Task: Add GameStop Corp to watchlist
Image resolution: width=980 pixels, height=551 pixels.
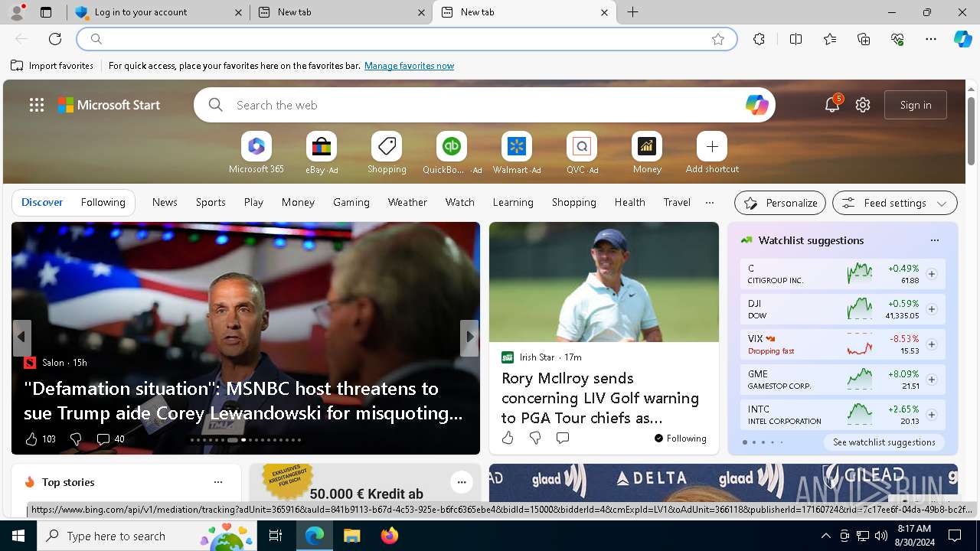Action: click(931, 380)
